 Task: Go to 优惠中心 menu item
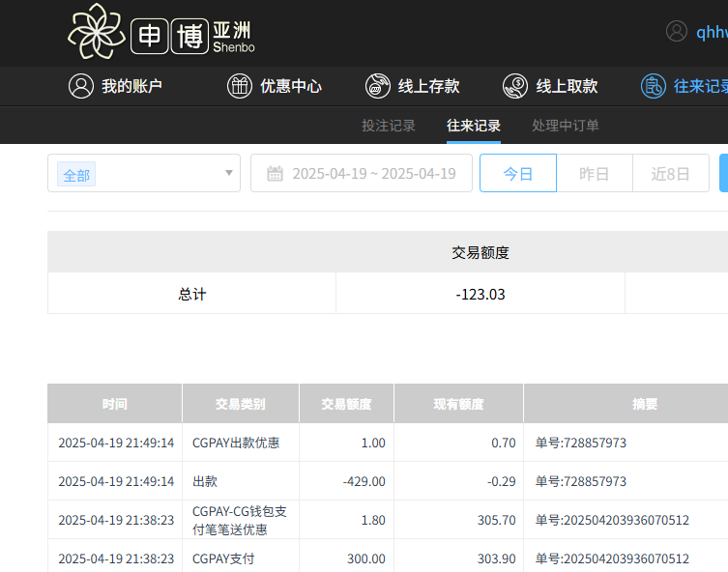click(291, 86)
